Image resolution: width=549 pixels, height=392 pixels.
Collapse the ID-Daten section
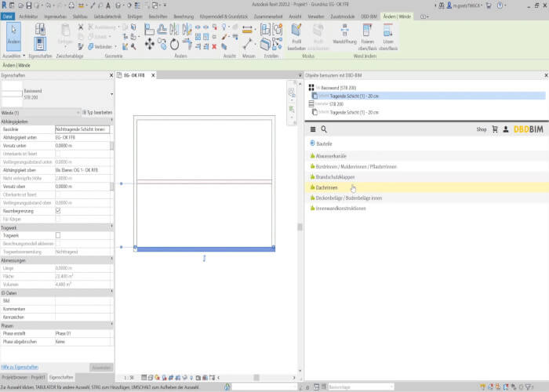tap(111, 292)
